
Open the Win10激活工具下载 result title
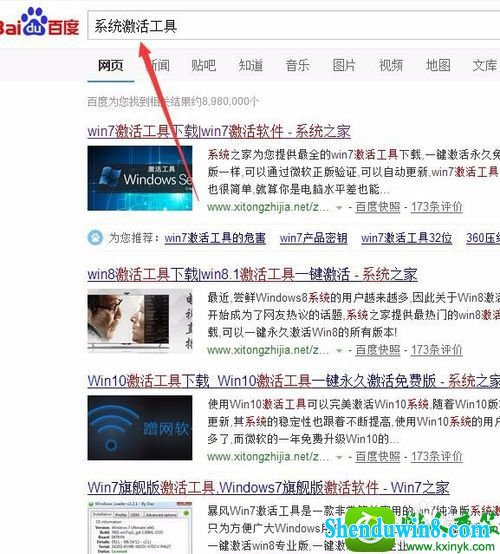pyautogui.click(x=294, y=381)
